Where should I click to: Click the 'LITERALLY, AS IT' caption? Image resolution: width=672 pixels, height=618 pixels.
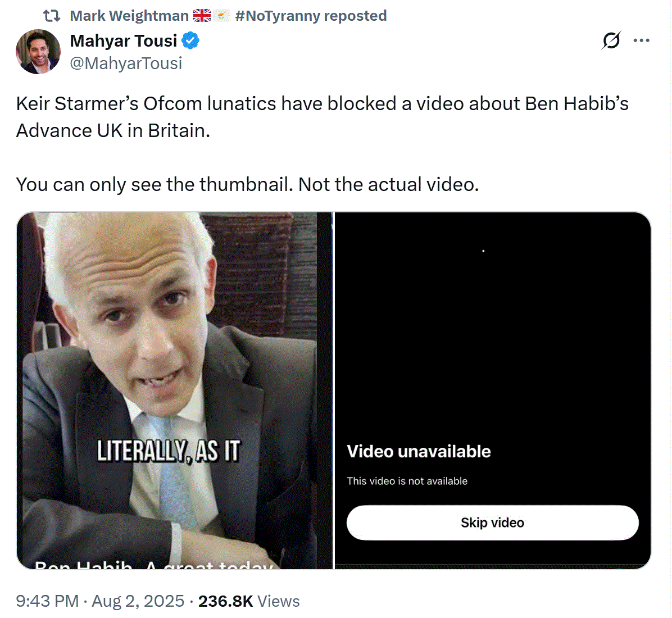169,451
